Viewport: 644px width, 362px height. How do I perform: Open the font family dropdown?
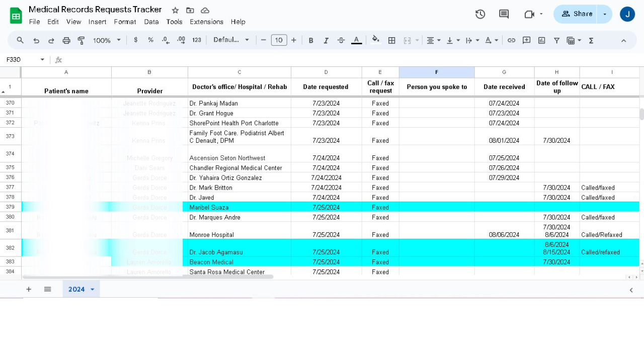click(231, 40)
